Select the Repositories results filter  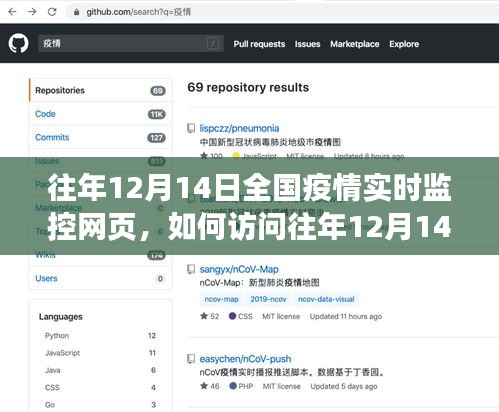point(100,90)
